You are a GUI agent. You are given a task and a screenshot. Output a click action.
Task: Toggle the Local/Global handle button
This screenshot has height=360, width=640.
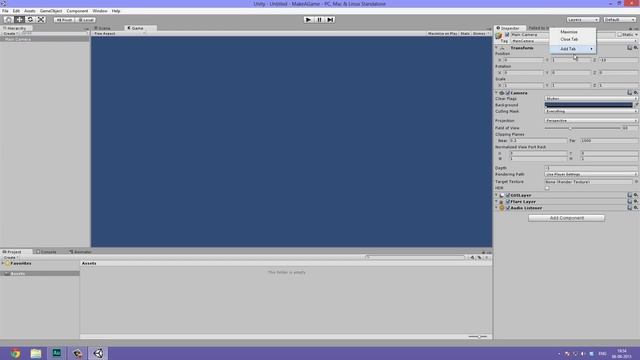click(86, 20)
